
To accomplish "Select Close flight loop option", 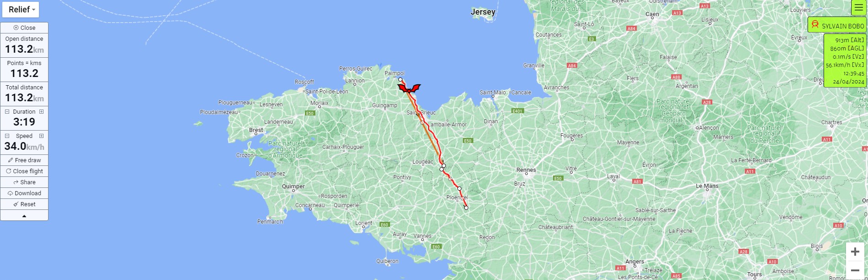I will pos(24,171).
